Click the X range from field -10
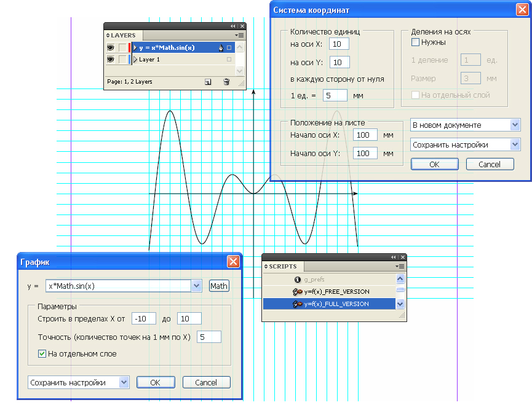This screenshot has height=405, width=532. (144, 318)
